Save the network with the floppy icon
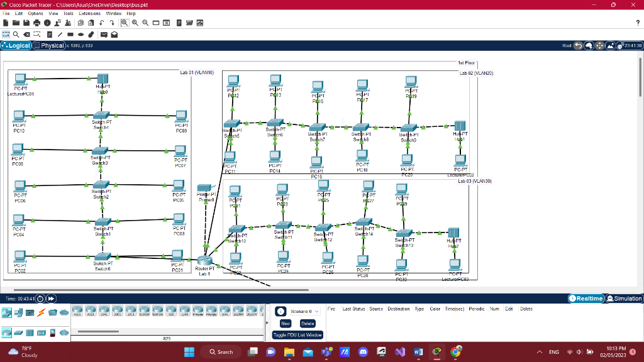The height and width of the screenshot is (362, 644). pyautogui.click(x=26, y=23)
